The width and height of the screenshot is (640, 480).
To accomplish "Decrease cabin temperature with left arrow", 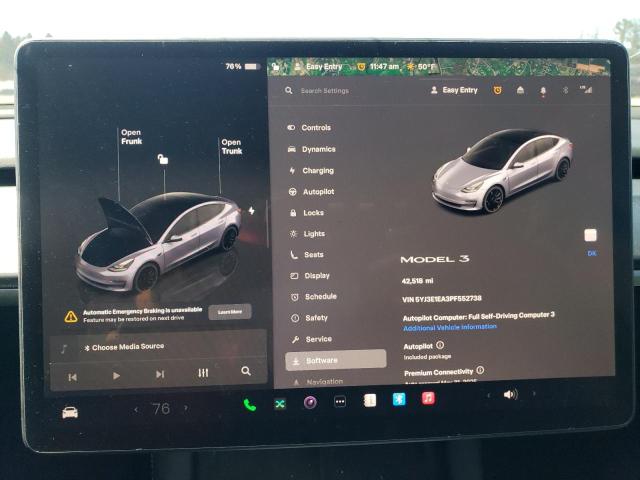I will 136,409.
